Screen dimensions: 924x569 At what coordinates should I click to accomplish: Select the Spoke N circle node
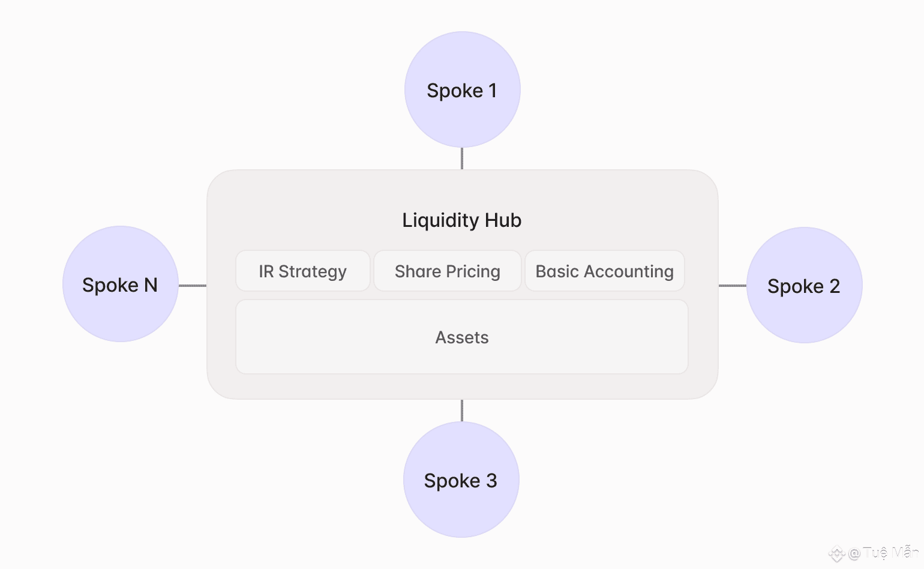pos(120,284)
